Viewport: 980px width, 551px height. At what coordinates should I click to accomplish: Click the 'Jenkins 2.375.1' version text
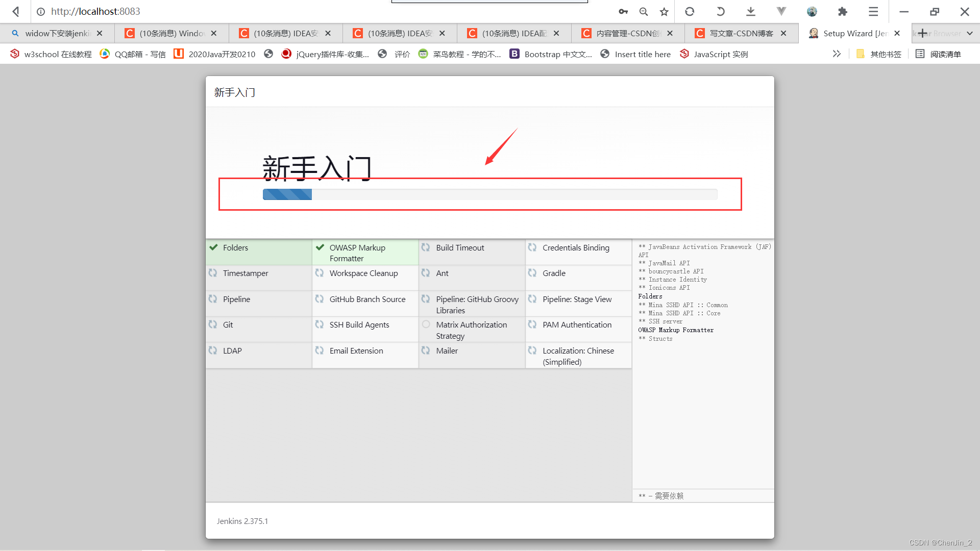pos(242,521)
